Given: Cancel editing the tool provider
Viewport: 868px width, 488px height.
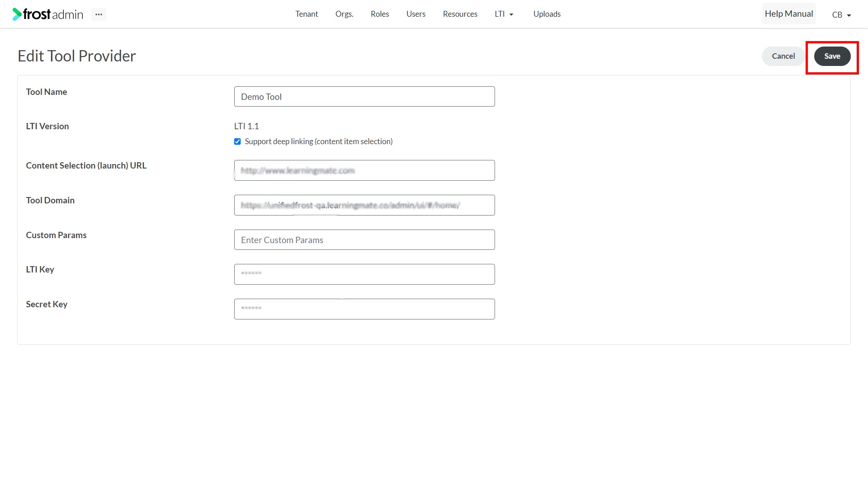Looking at the screenshot, I should (x=783, y=56).
